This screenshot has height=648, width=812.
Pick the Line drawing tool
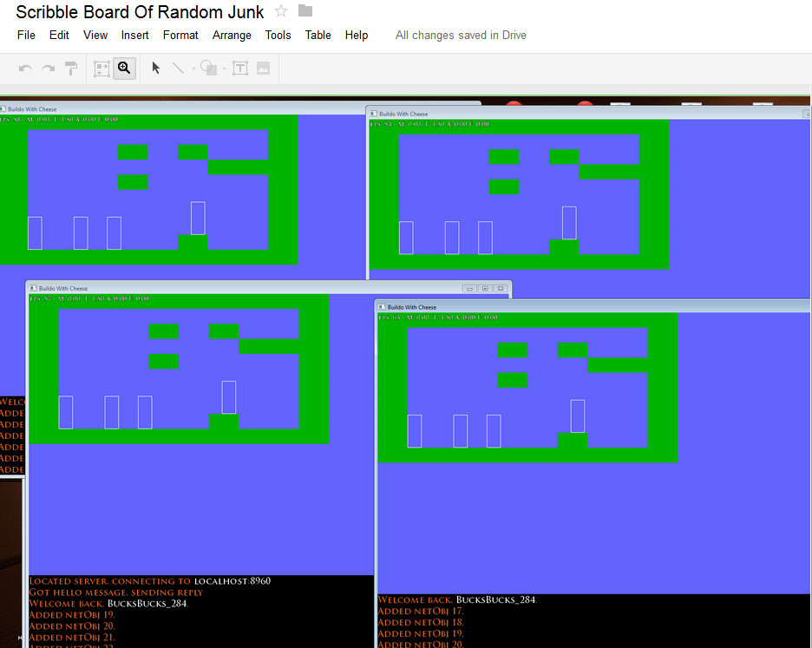coord(178,69)
